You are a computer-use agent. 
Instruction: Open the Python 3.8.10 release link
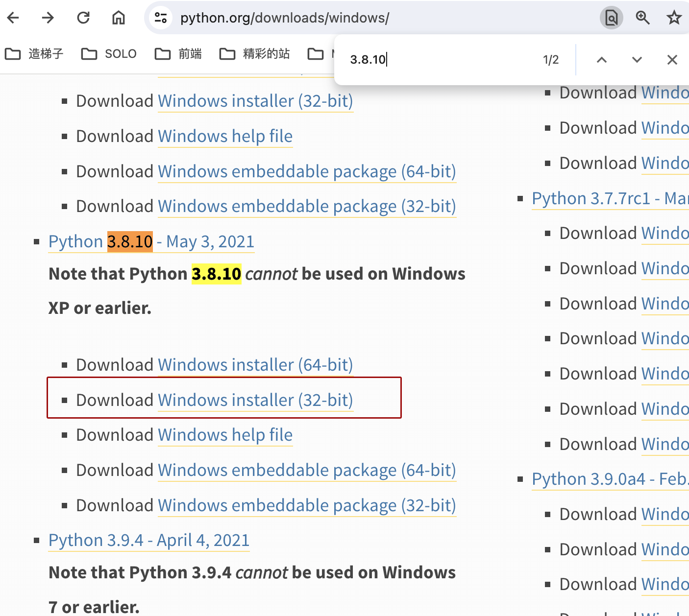coord(151,242)
